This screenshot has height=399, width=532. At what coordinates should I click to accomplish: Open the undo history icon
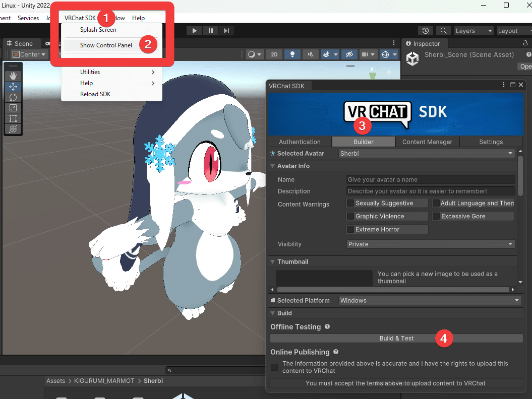point(426,31)
